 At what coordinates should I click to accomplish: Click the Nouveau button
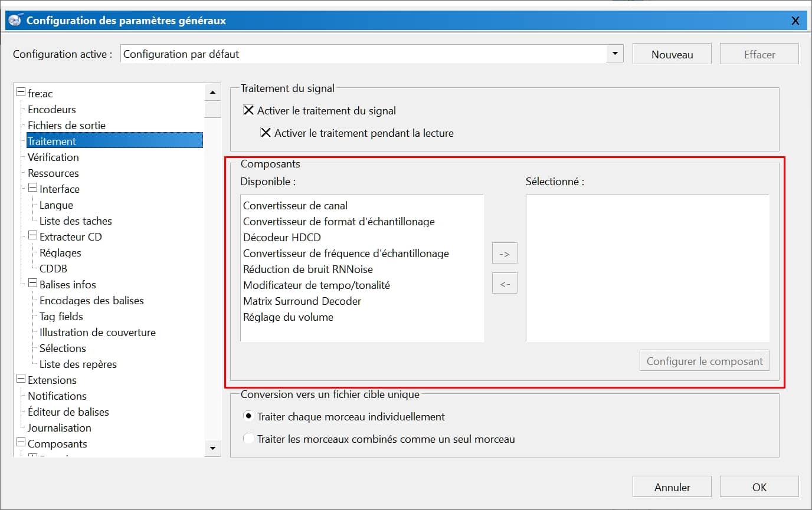click(672, 54)
